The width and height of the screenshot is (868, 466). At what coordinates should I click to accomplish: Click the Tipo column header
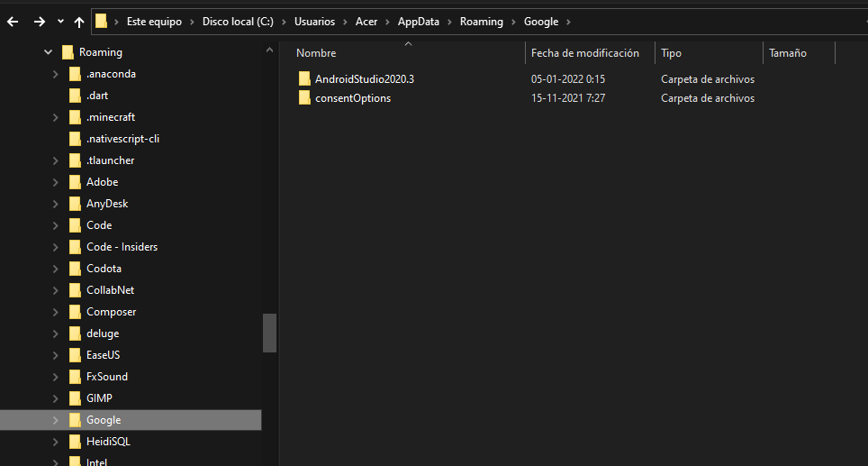(671, 53)
